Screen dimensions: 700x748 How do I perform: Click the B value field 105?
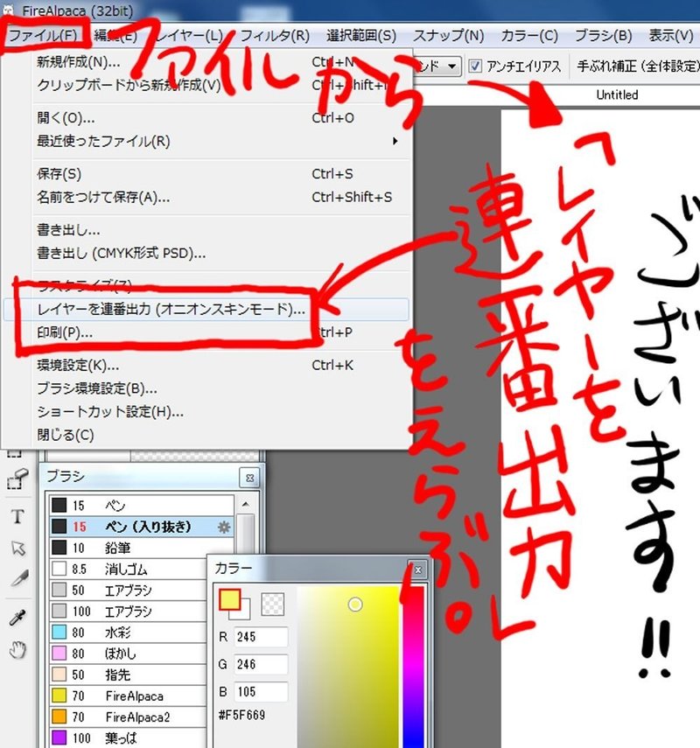(x=261, y=692)
